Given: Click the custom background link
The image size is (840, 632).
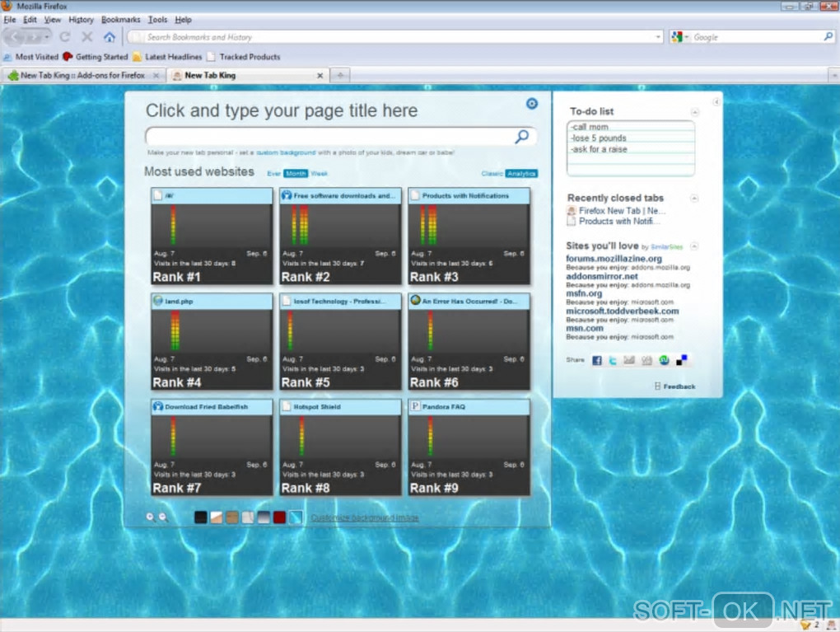Looking at the screenshot, I should pos(286,152).
